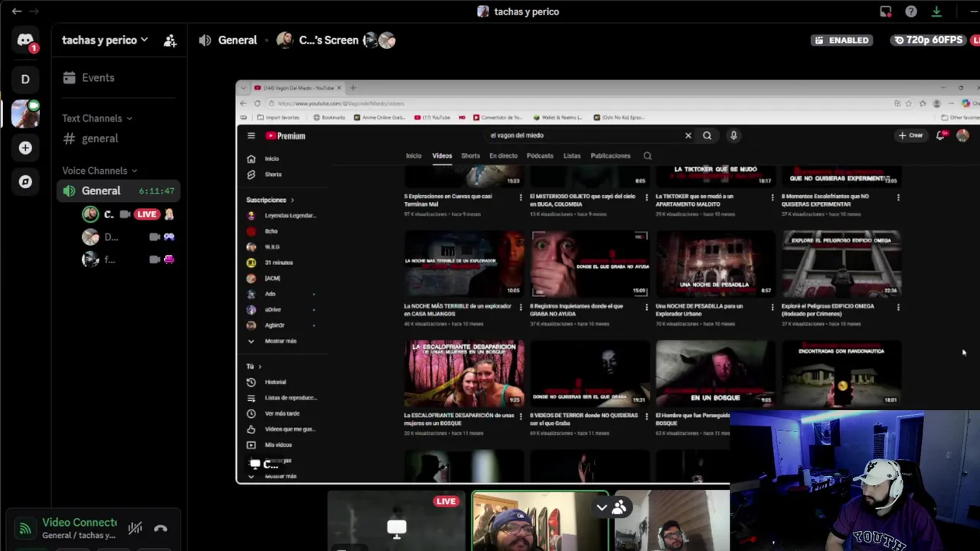
Task: Switch to the Pódcasts tab
Action: (540, 156)
